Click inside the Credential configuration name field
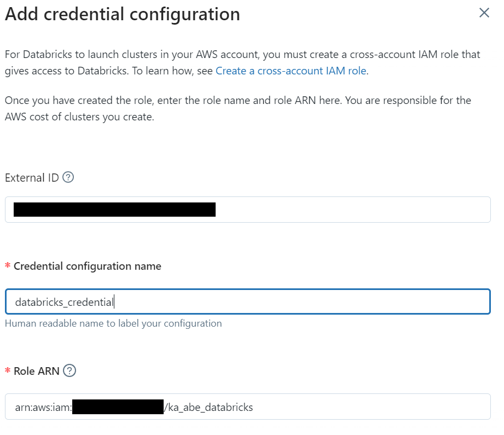This screenshot has width=504, height=435. pyautogui.click(x=248, y=301)
